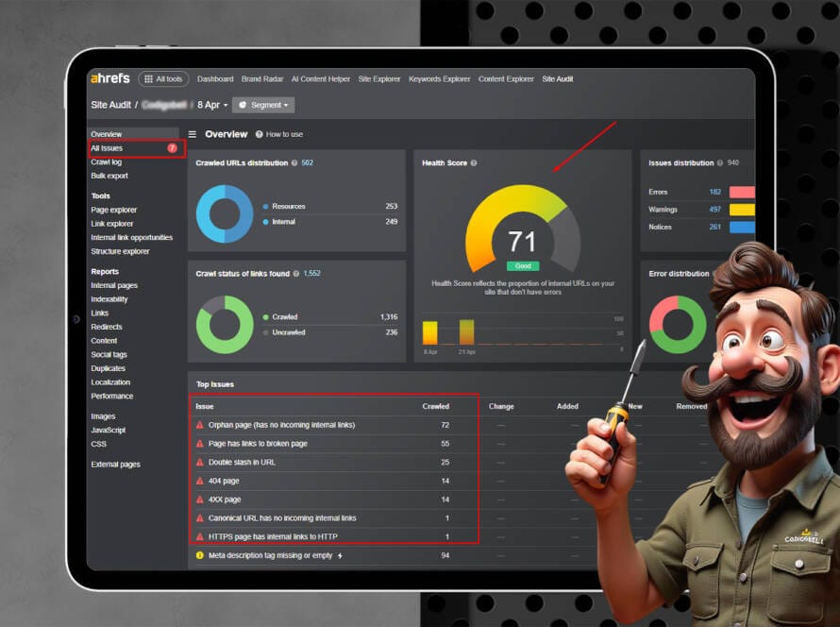This screenshot has width=840, height=627.
Task: Click the ahrefs logo
Action: (x=109, y=78)
